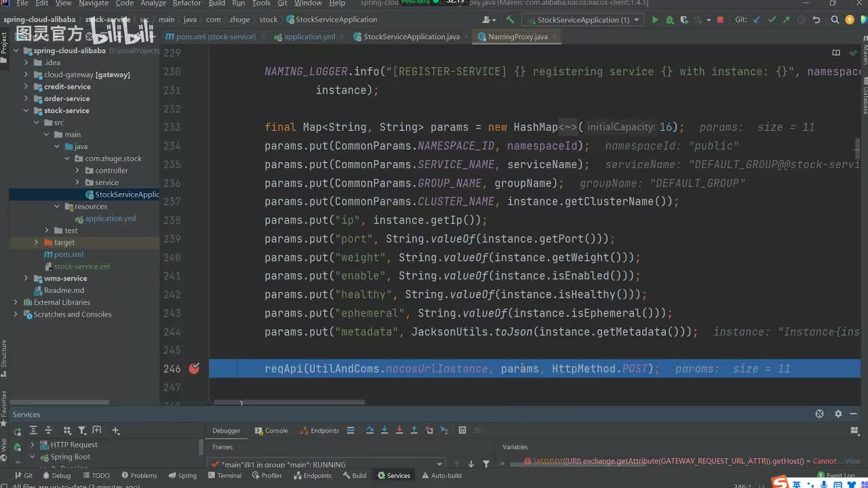Open the Problems tool window
The image size is (868, 488).
click(x=139, y=475)
